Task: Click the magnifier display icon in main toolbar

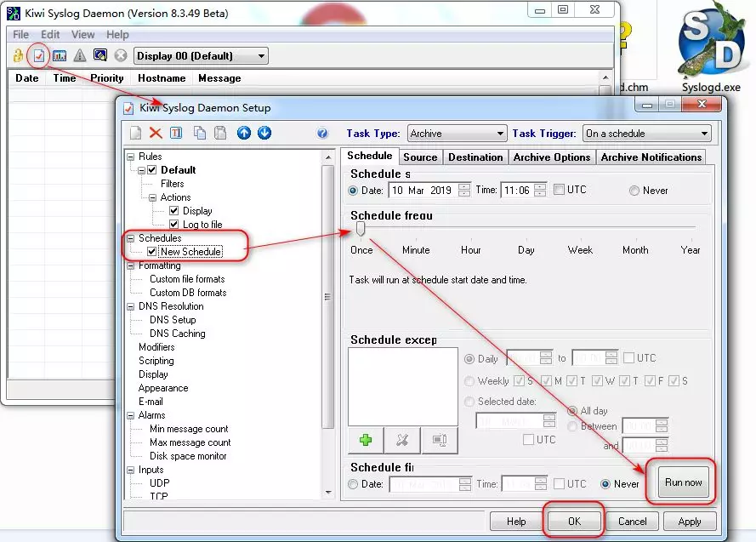Action: [100, 56]
